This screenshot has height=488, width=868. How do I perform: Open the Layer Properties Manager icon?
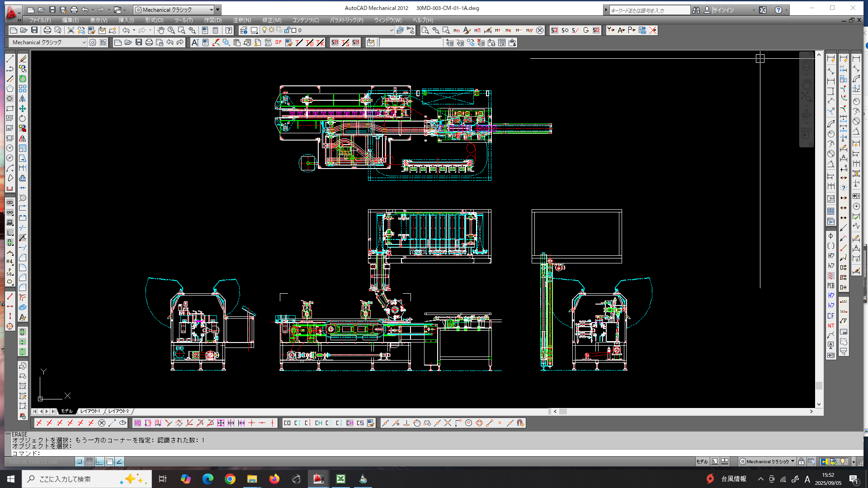click(244, 30)
